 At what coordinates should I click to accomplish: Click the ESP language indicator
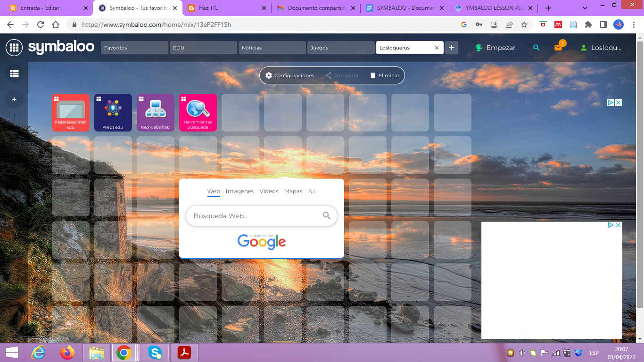pos(594,353)
